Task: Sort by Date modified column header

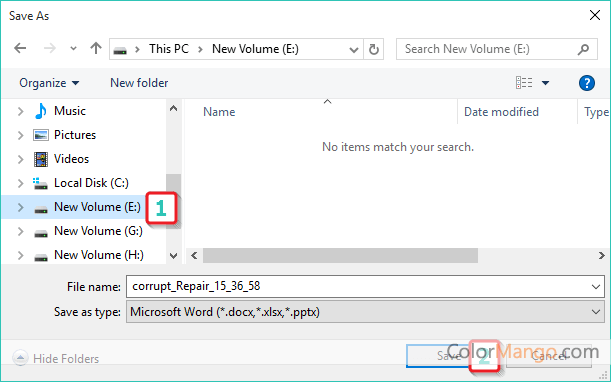Action: pyautogui.click(x=501, y=112)
